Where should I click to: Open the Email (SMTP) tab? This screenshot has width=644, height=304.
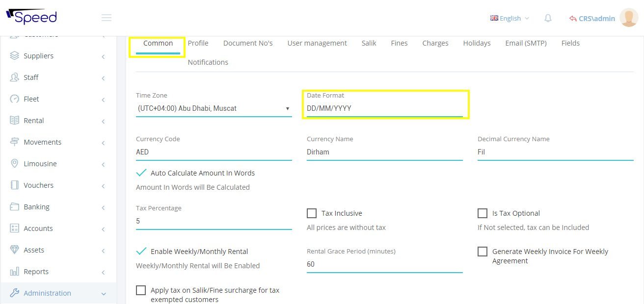coord(526,43)
